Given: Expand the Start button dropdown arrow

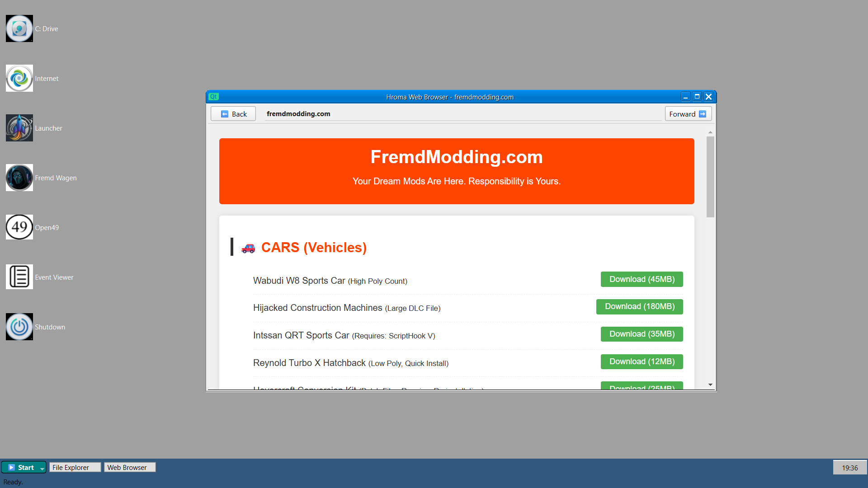Looking at the screenshot, I should pos(41,467).
